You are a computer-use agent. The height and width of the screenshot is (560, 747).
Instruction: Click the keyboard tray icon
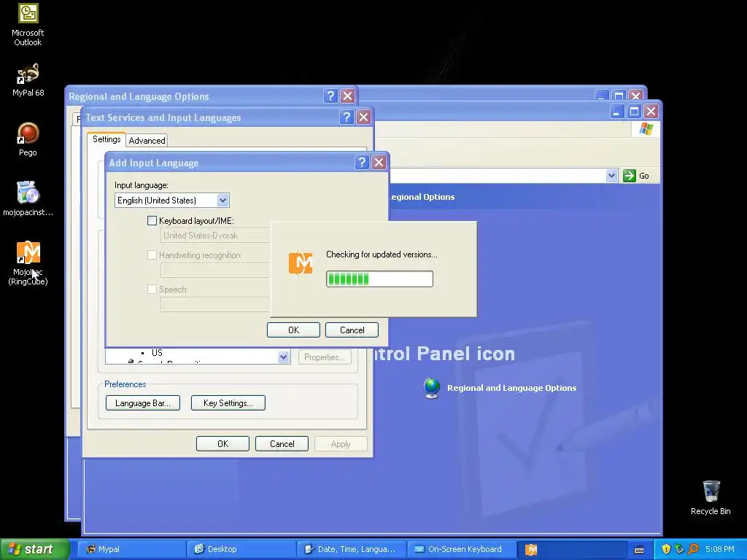639,550
